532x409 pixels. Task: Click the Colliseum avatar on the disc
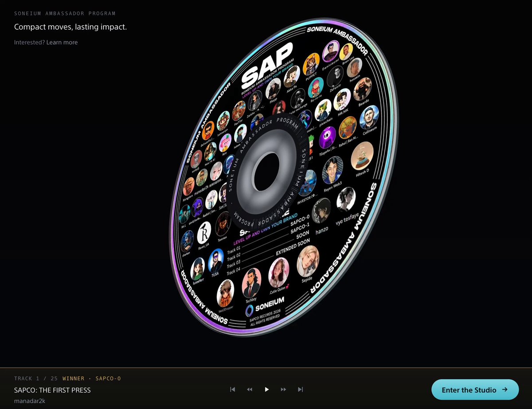(369, 117)
